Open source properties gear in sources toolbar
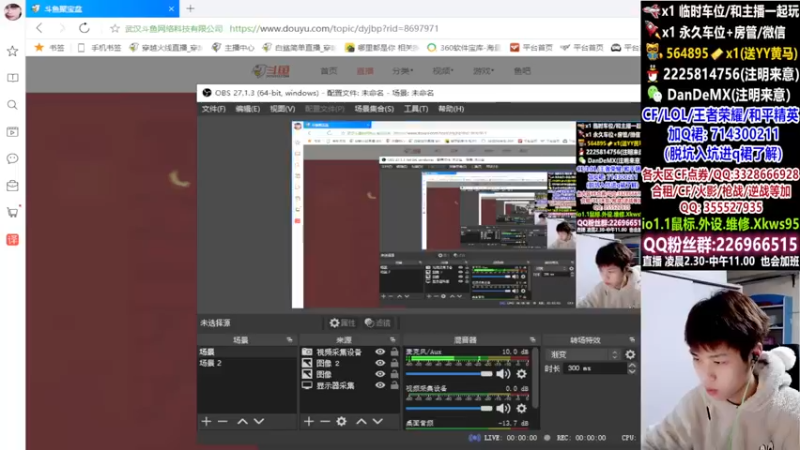Image resolution: width=800 pixels, height=450 pixels. coord(341,421)
